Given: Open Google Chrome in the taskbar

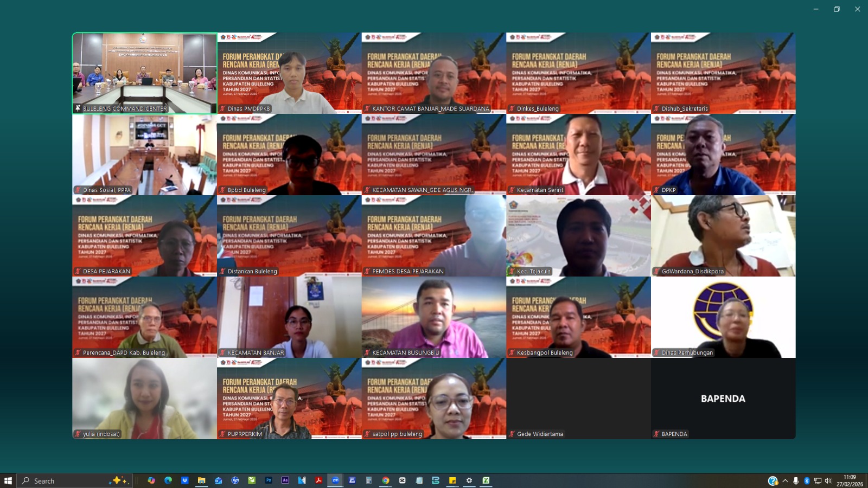Looking at the screenshot, I should click(x=386, y=480).
